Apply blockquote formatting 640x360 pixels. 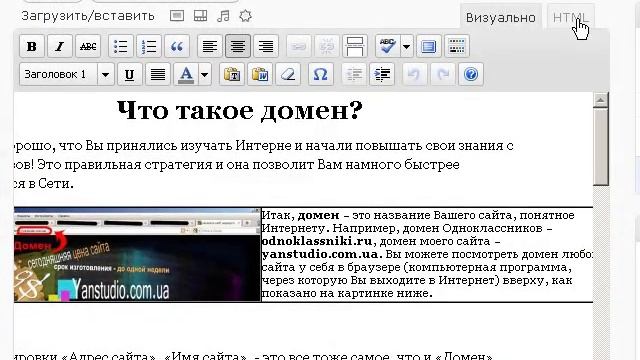click(177, 46)
